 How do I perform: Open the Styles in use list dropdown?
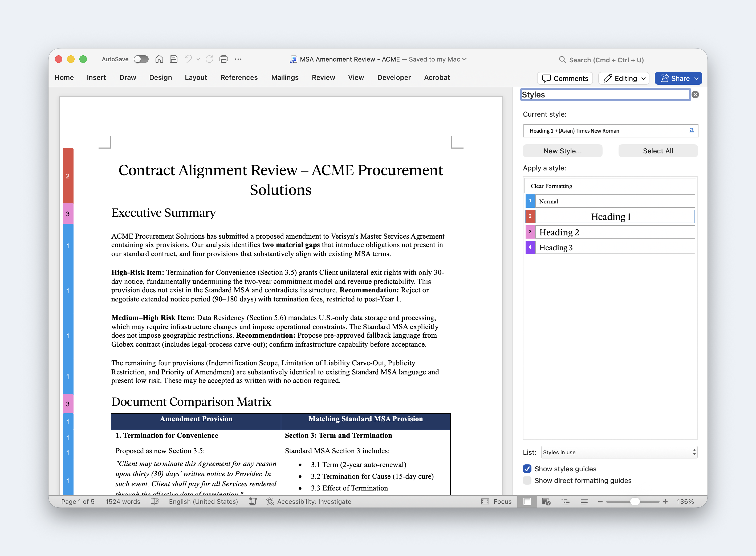619,452
